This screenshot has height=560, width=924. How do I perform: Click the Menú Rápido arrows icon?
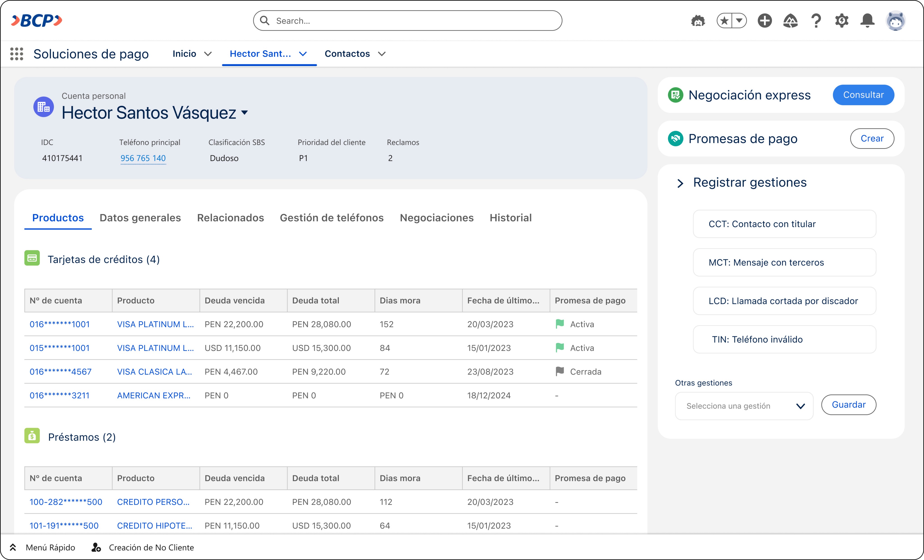13,547
